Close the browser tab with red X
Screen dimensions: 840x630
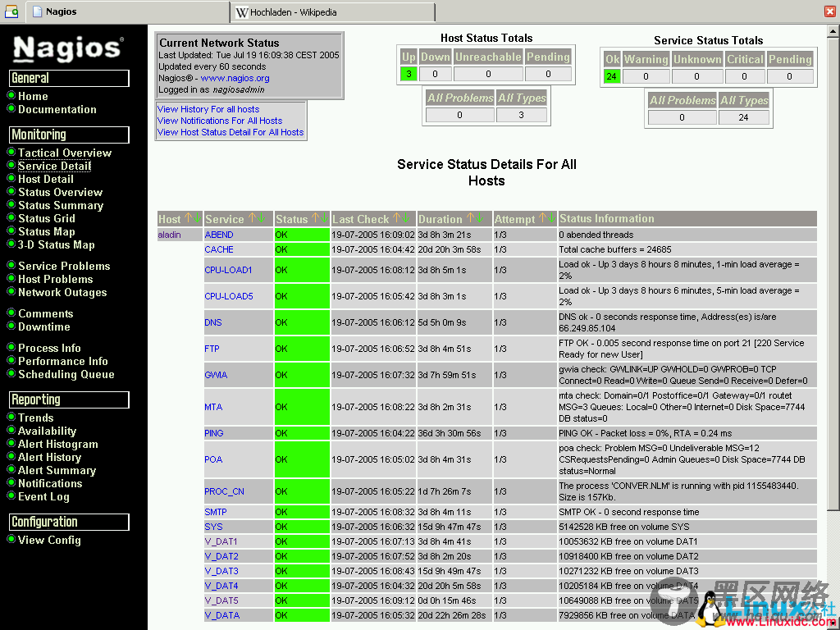[x=830, y=11]
